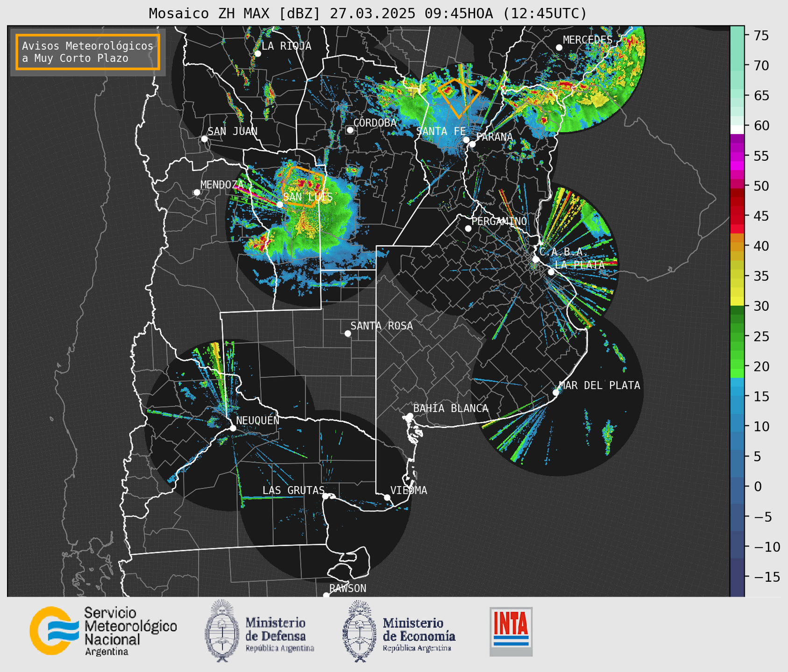The image size is (788, 672).
Task: Click the 55 dBZ magenta color band
Action: (x=737, y=157)
